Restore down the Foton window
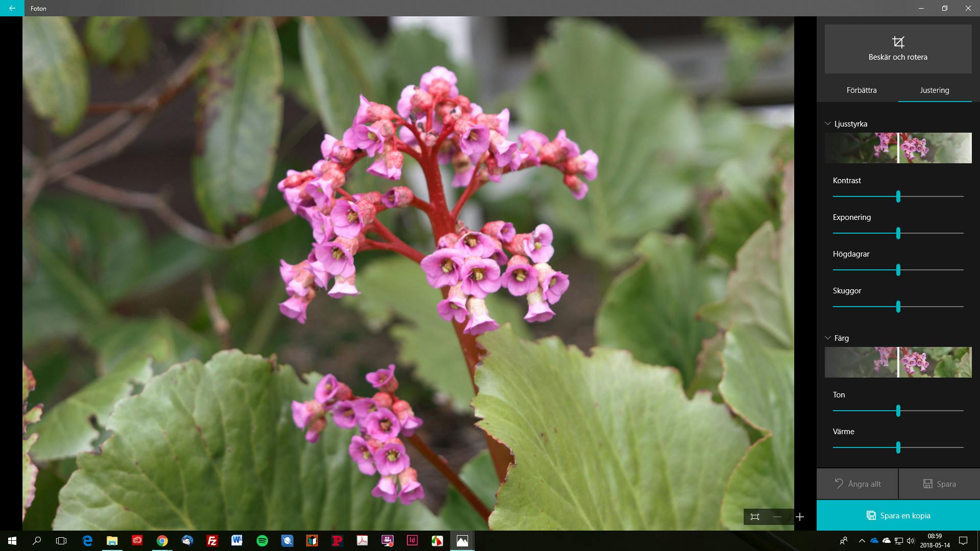 click(945, 8)
